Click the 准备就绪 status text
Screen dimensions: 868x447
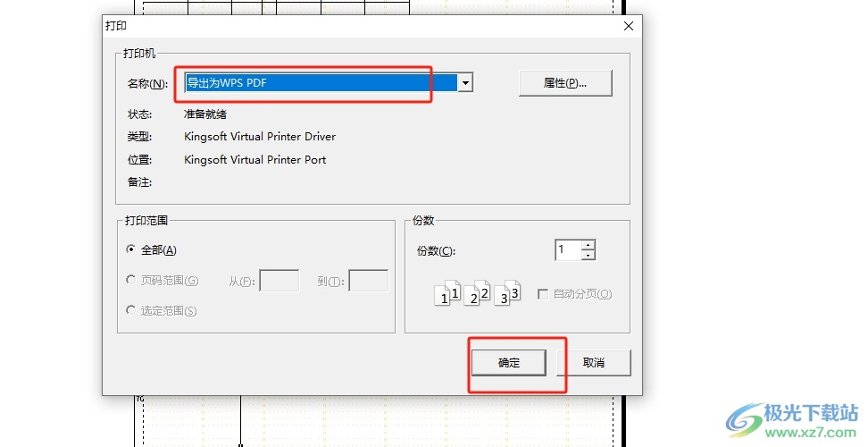point(205,114)
